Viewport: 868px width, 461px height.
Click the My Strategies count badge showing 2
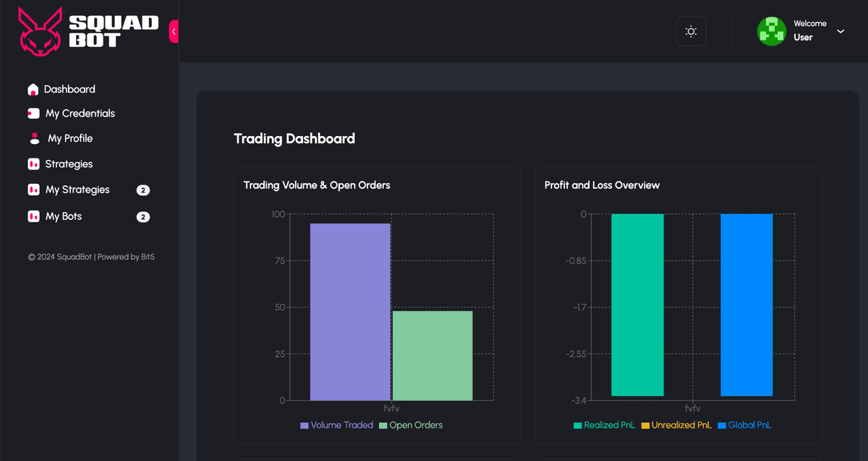(142, 190)
